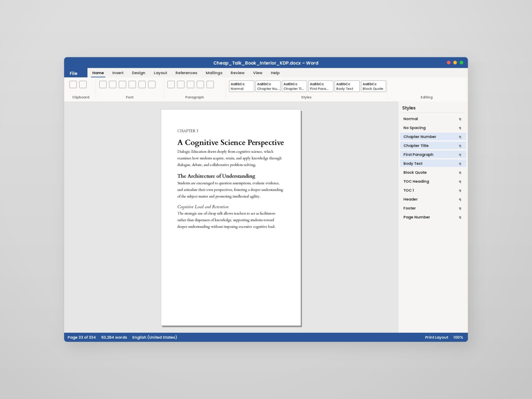Select the Home ribbon tab
Screen dimensions: 532x399
(x=98, y=73)
